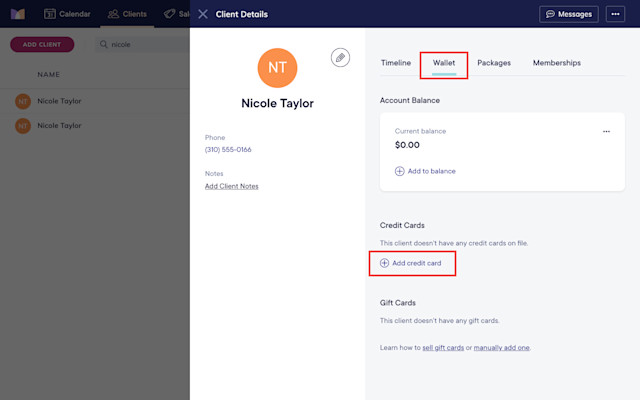Viewport: 640px width, 400px height.
Task: Click Add to balance
Action: click(x=425, y=171)
